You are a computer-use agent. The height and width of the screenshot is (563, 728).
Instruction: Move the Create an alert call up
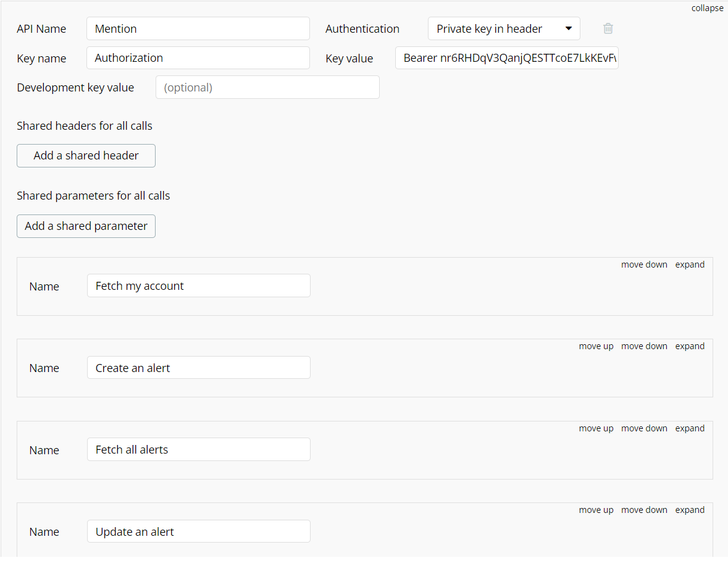(x=596, y=346)
